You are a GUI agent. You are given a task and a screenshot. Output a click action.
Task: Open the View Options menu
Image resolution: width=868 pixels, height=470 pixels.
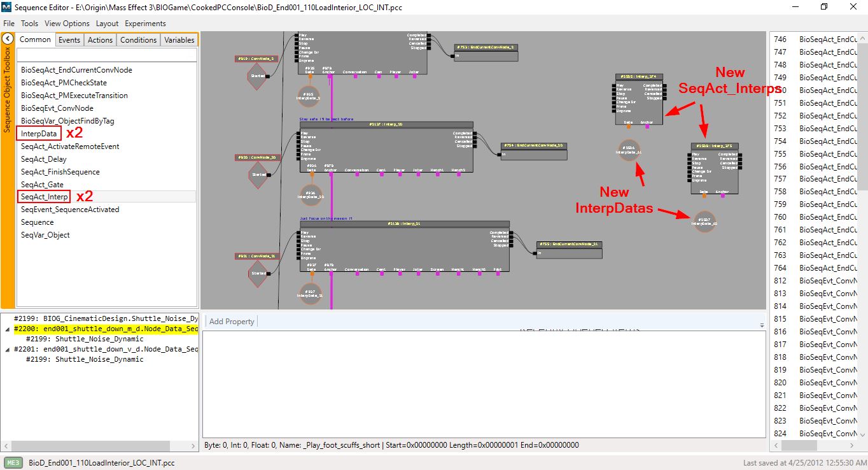67,24
